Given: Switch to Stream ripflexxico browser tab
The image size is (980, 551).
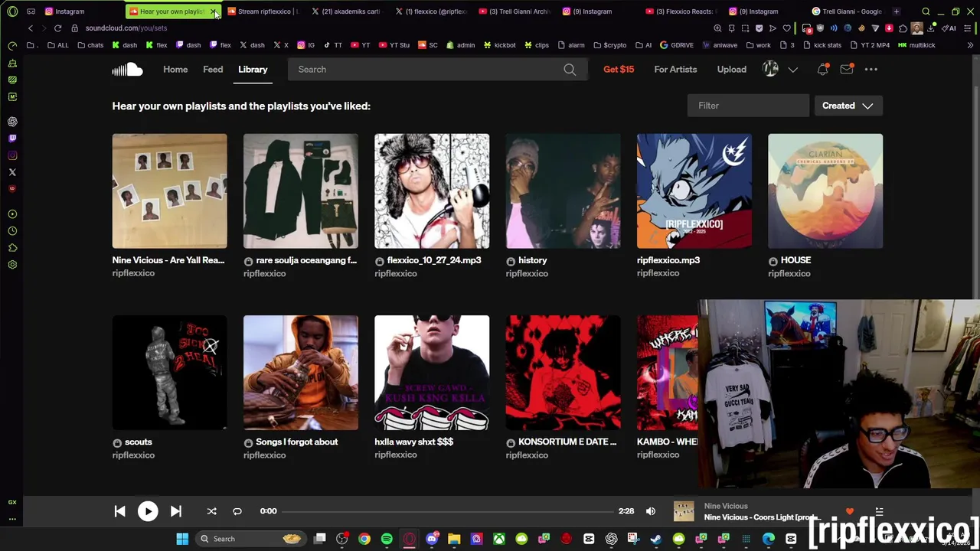Looking at the screenshot, I should point(263,11).
